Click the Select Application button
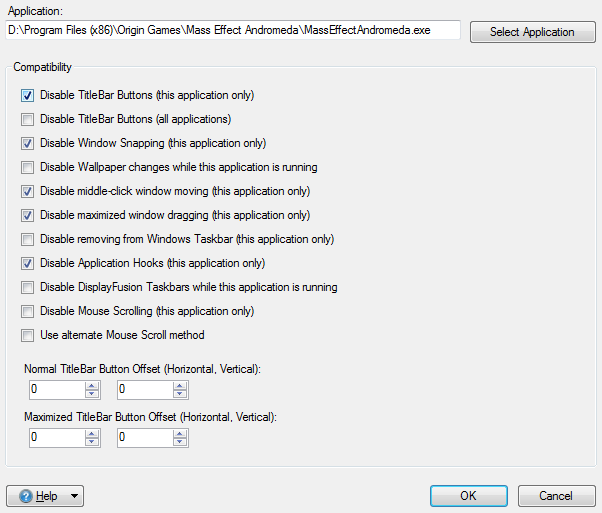The width and height of the screenshot is (602, 513). [532, 32]
